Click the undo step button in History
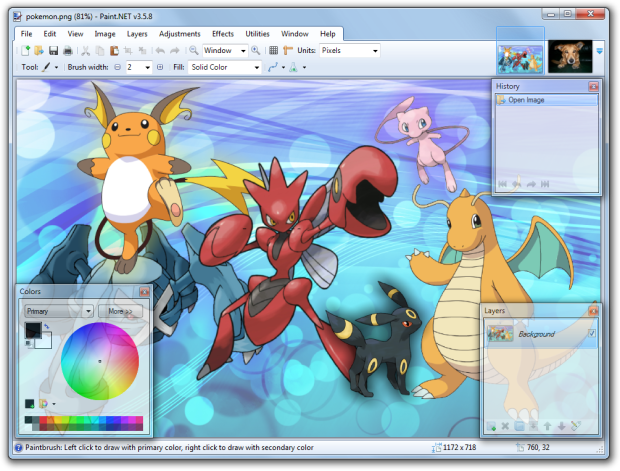This screenshot has width=620, height=471. point(516,184)
